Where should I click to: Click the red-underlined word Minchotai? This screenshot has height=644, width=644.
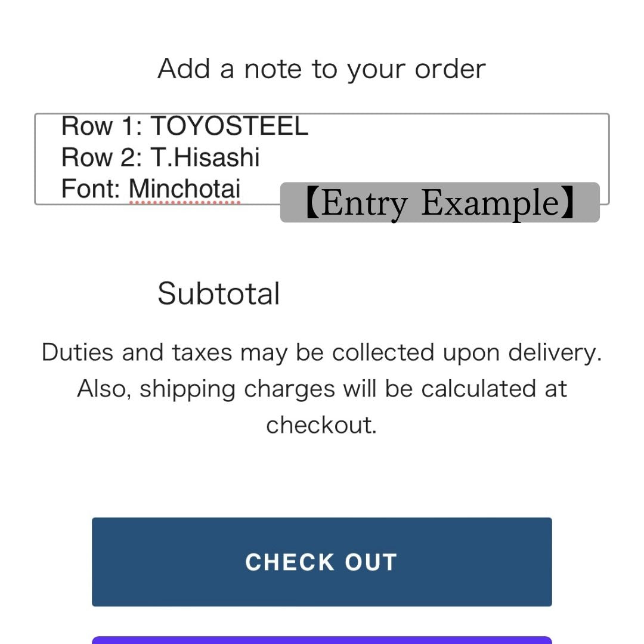185,189
